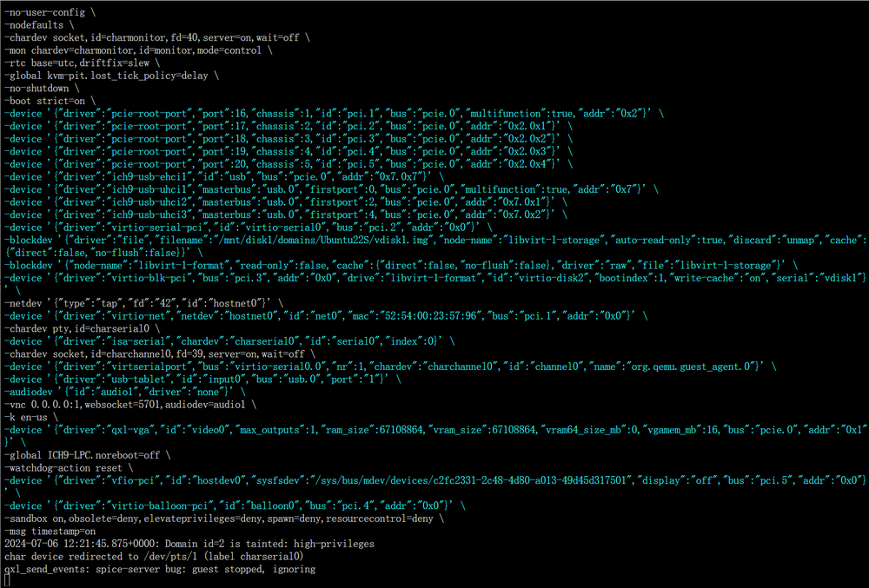
Task: Select the "kvm-pit.lost_tick_policy=delay" line
Action: point(111,76)
